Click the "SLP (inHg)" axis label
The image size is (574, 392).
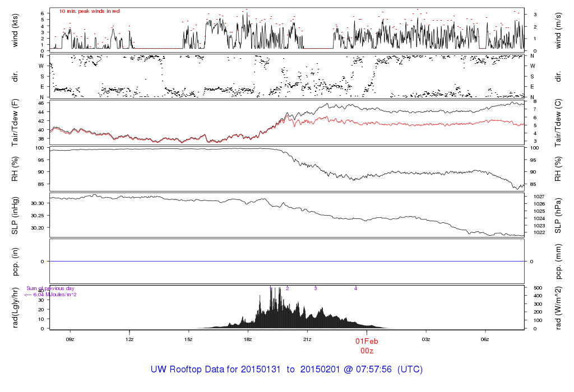(15, 216)
